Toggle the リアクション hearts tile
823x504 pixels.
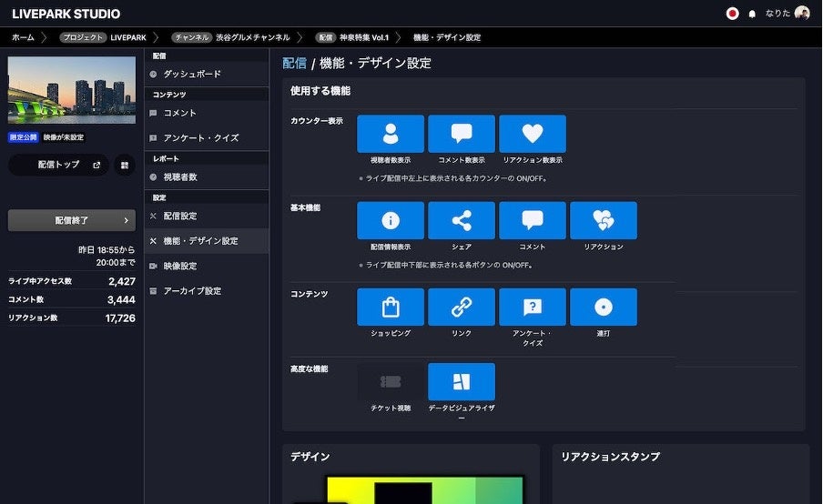(603, 220)
